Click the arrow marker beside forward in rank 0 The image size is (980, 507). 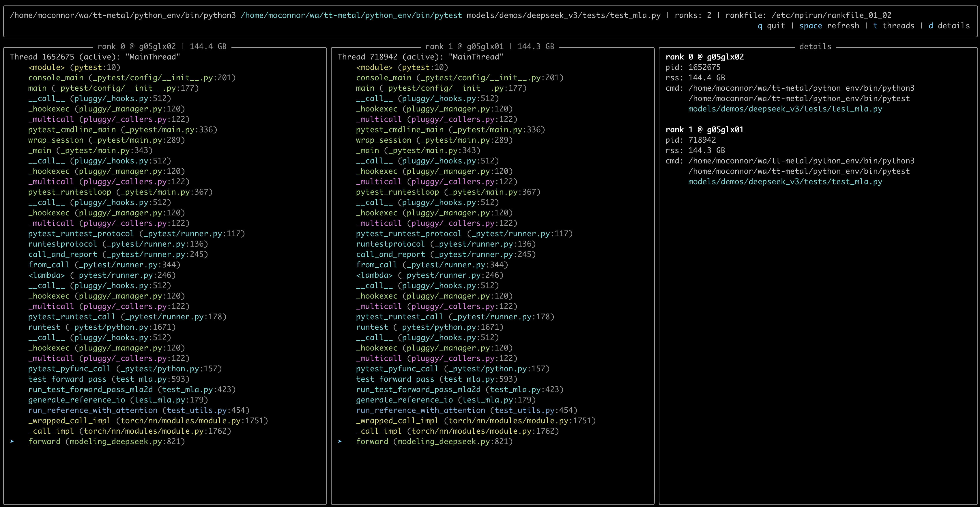(x=12, y=441)
